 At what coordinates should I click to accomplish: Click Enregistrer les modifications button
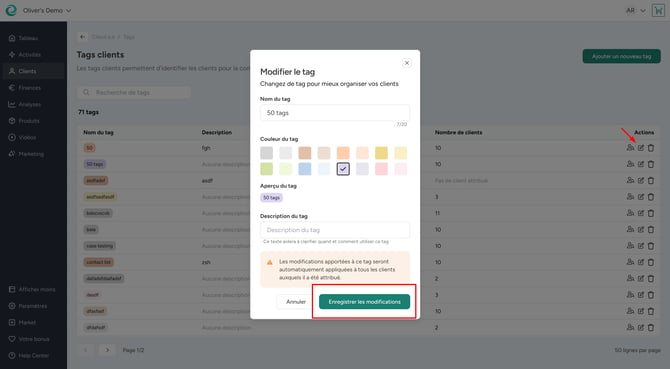[x=364, y=302]
